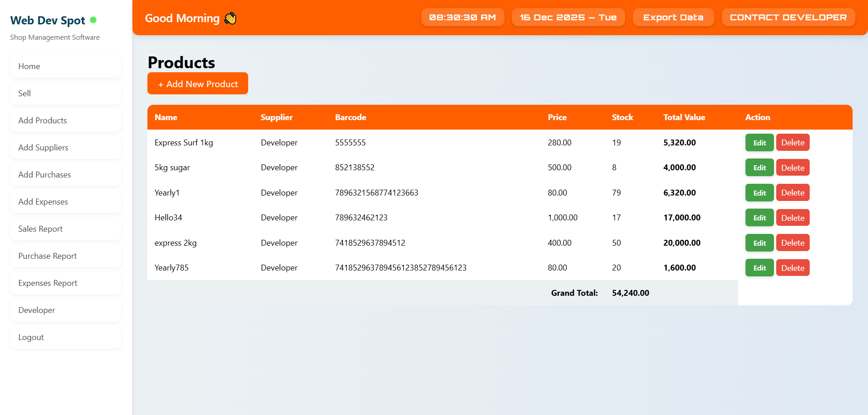Click the Stock column header
Viewport: 868px width, 415px height.
pyautogui.click(x=622, y=117)
